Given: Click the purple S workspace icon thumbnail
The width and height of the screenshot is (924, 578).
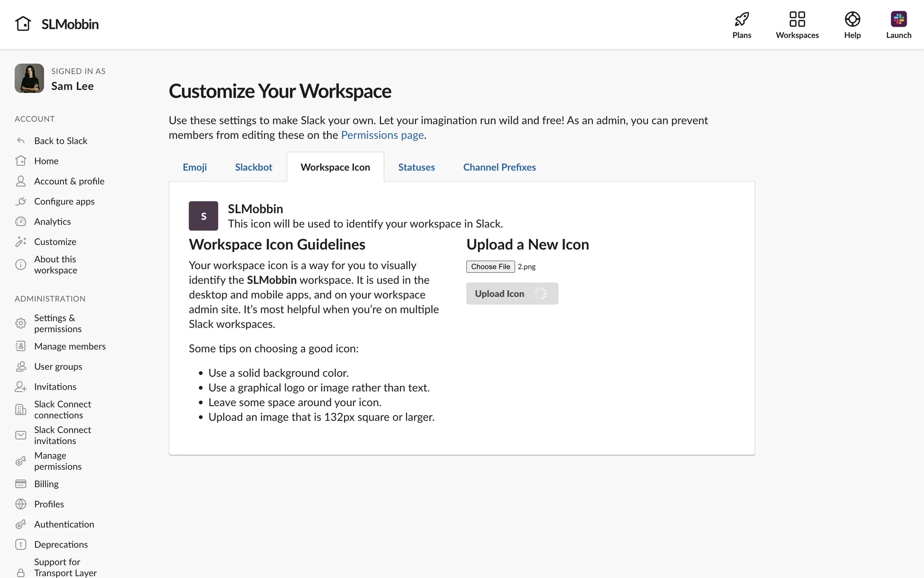Looking at the screenshot, I should point(203,216).
